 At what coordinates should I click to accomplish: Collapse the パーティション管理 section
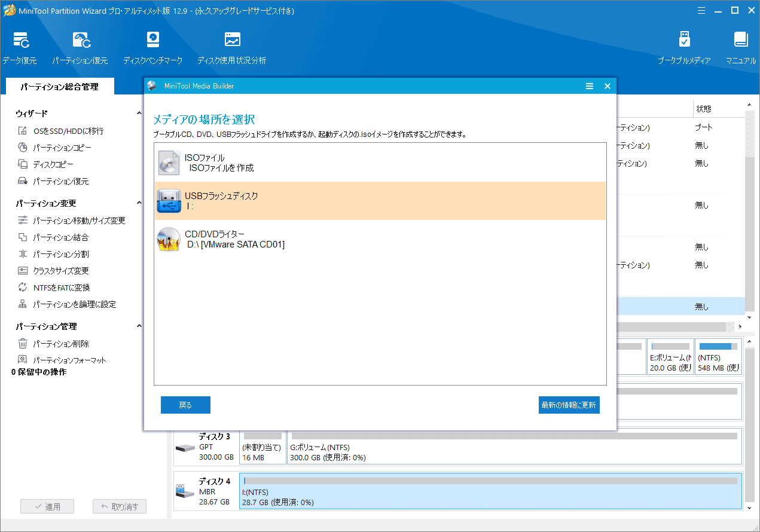tap(139, 326)
